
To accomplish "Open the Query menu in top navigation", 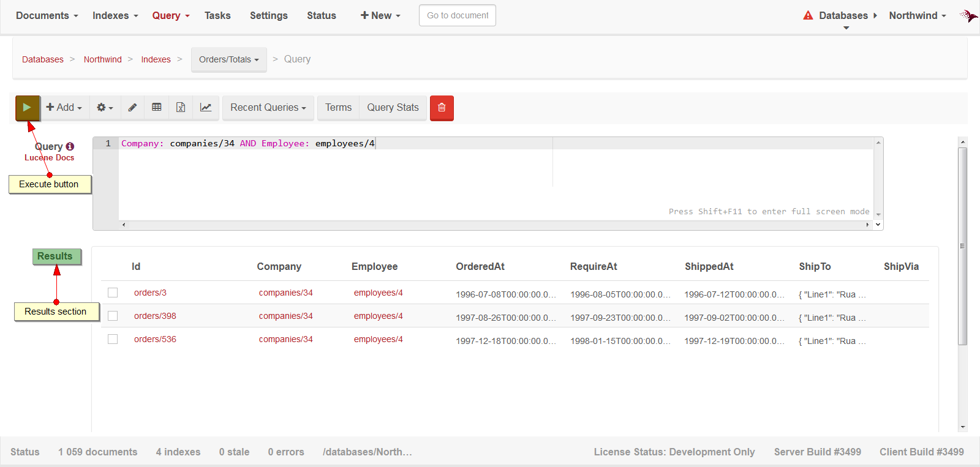I will pos(171,15).
